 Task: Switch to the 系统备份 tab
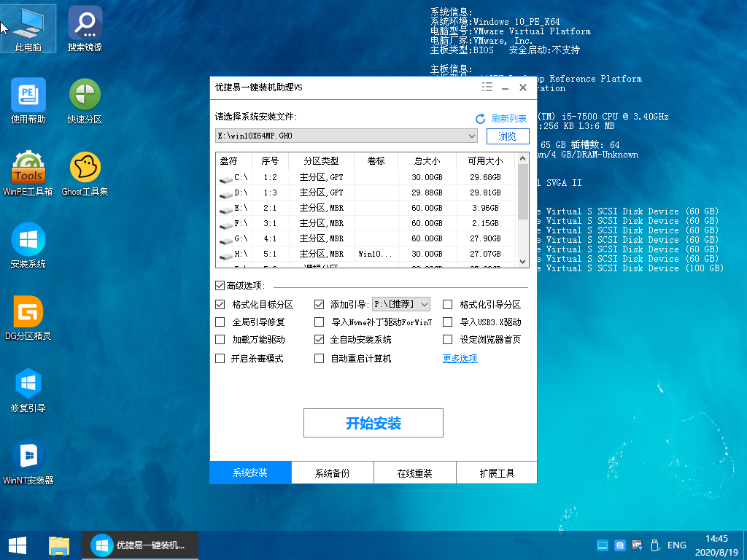pos(333,472)
